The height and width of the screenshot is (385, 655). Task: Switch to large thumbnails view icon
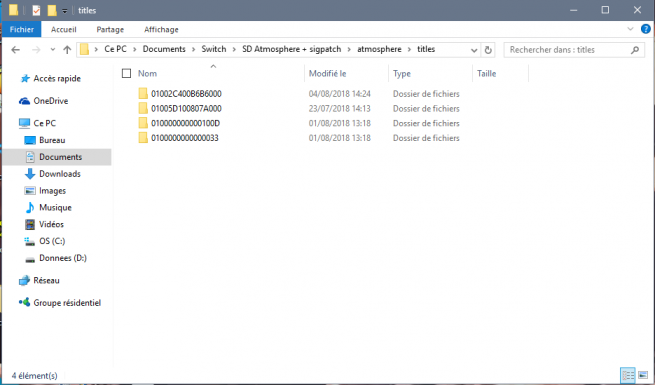643,375
